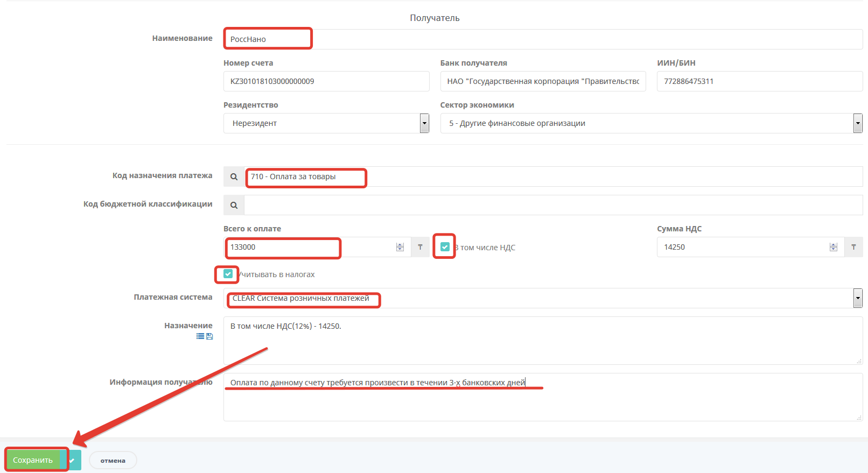Click inside the Информация получателю text area
Screen dimensions: 868x473
coord(543,397)
